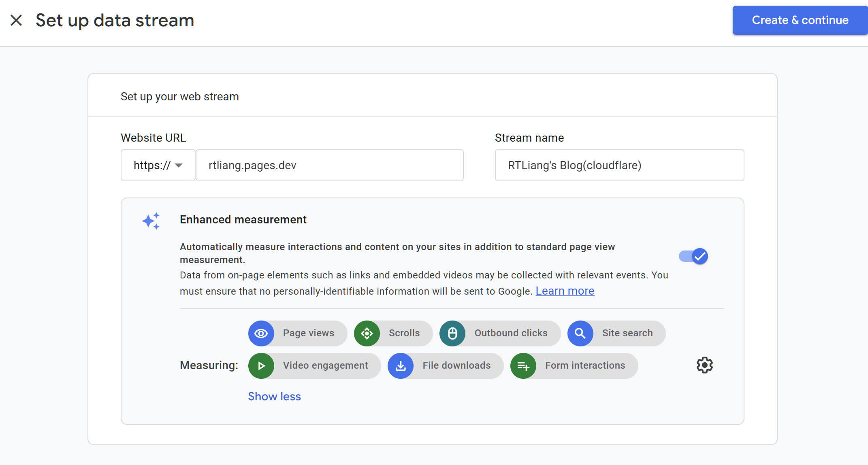Close the Set up data stream panel
Viewport: 868px width, 465px height.
pyautogui.click(x=16, y=20)
